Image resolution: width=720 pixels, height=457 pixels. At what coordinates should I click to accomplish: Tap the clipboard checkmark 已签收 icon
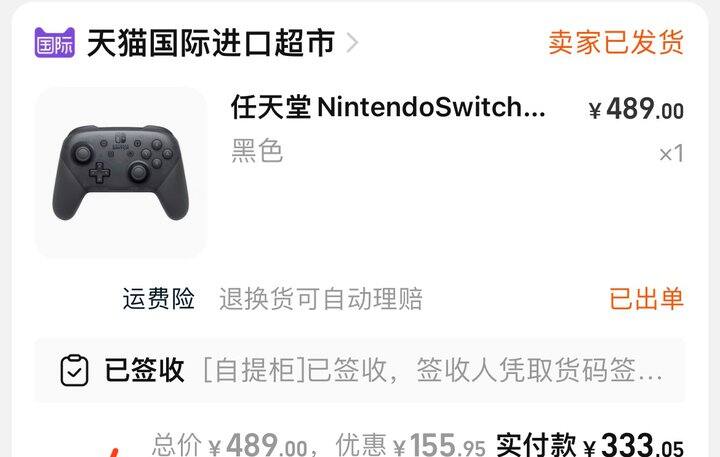74,370
